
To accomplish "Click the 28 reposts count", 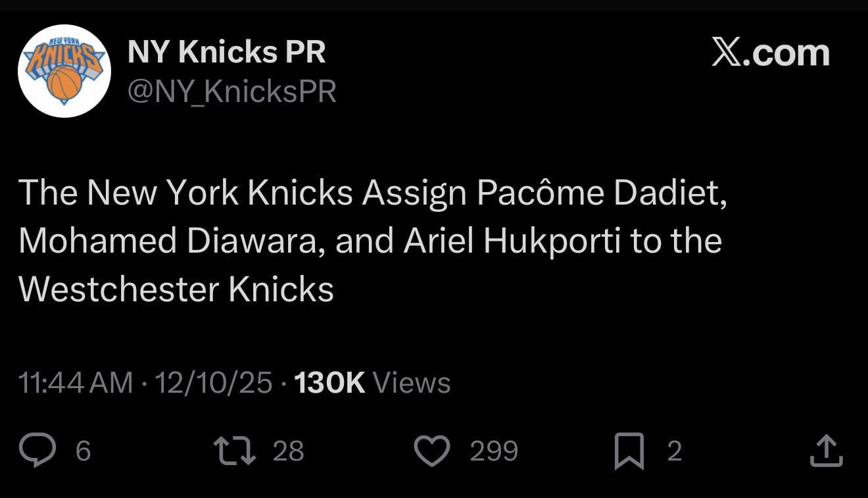I will pos(287,451).
